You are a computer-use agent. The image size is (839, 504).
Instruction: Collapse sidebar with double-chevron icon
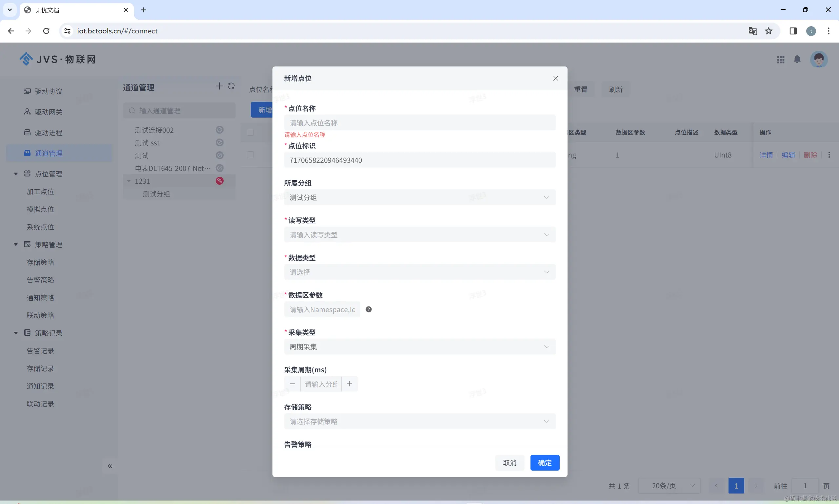110,466
